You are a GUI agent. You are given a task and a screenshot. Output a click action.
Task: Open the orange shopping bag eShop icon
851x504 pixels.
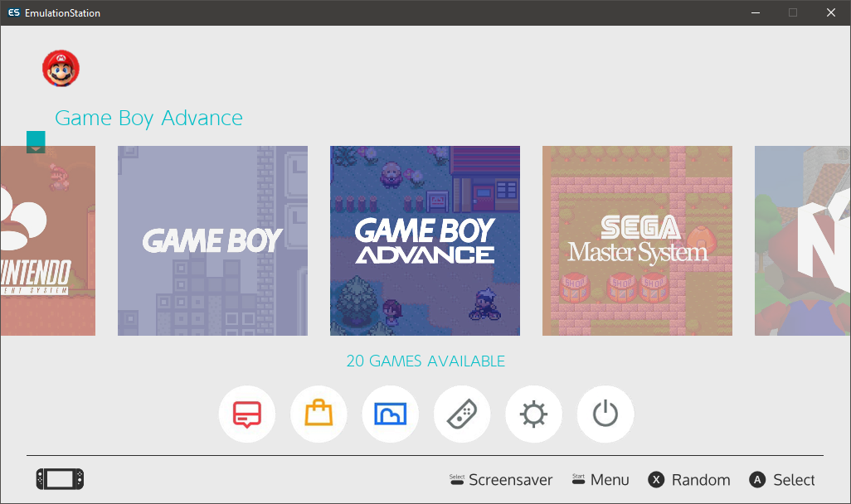(x=319, y=414)
